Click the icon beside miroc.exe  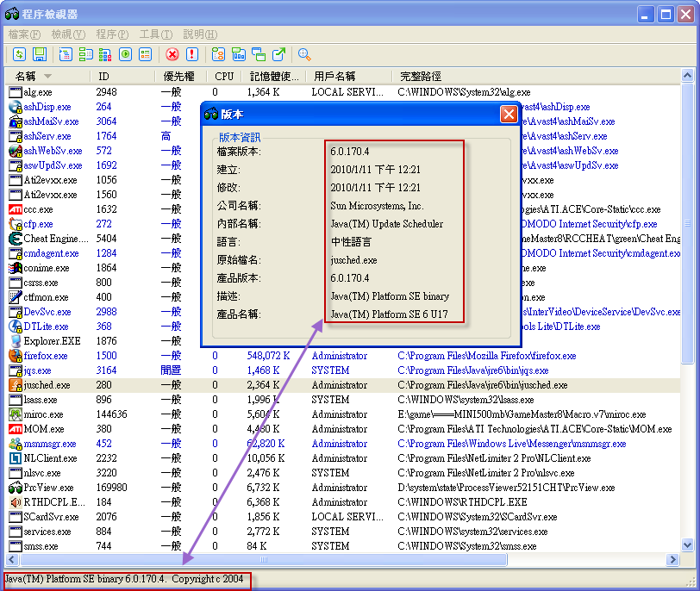click(16, 414)
